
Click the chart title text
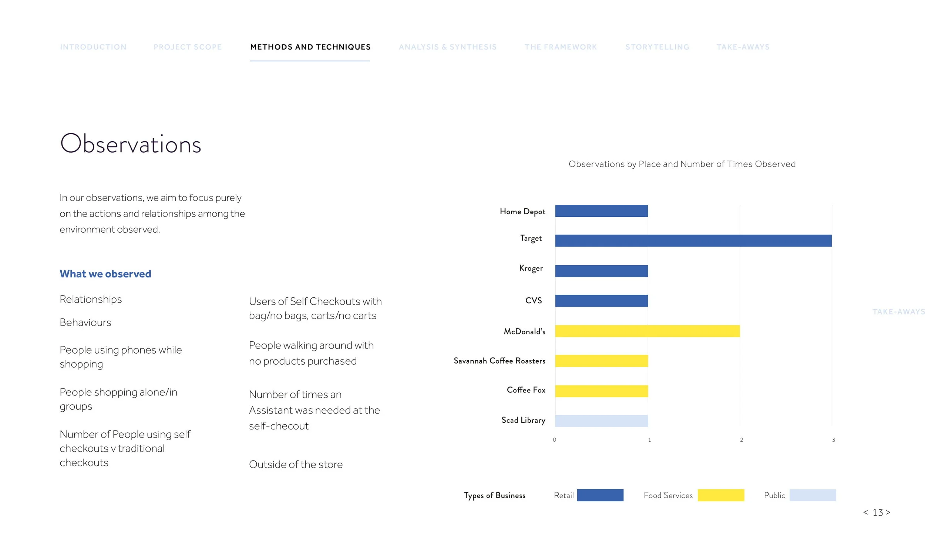[x=682, y=164]
